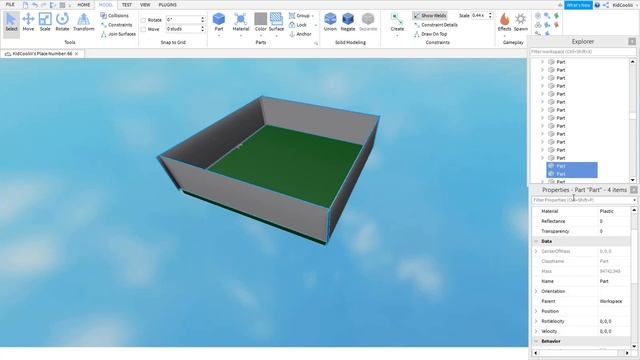Click the Filter workspace search field

[582, 52]
